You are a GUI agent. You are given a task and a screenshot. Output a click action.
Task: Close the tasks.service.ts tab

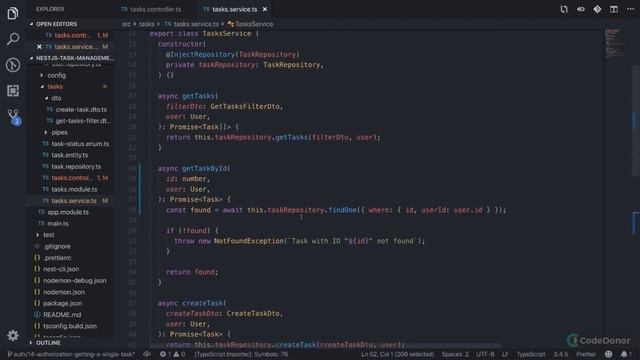[265, 9]
